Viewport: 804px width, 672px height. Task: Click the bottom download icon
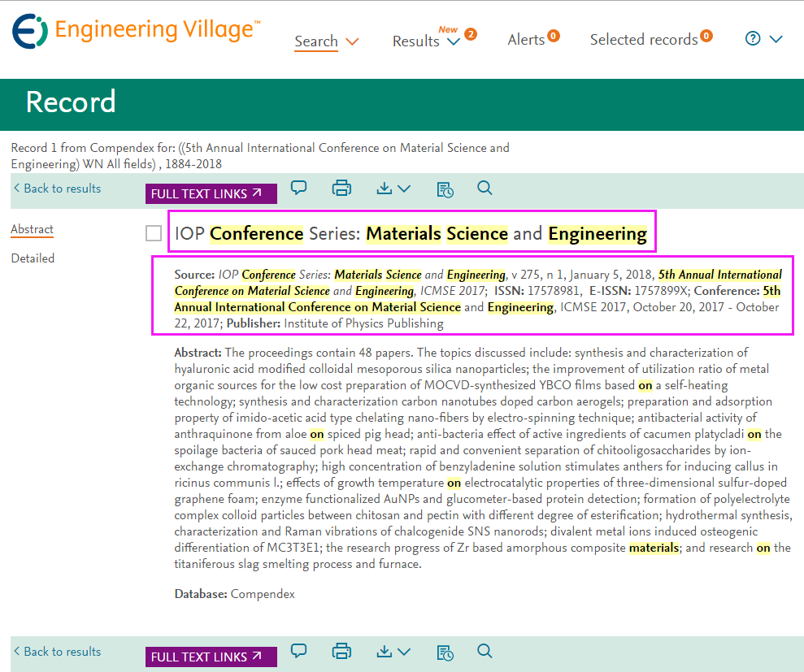(384, 652)
